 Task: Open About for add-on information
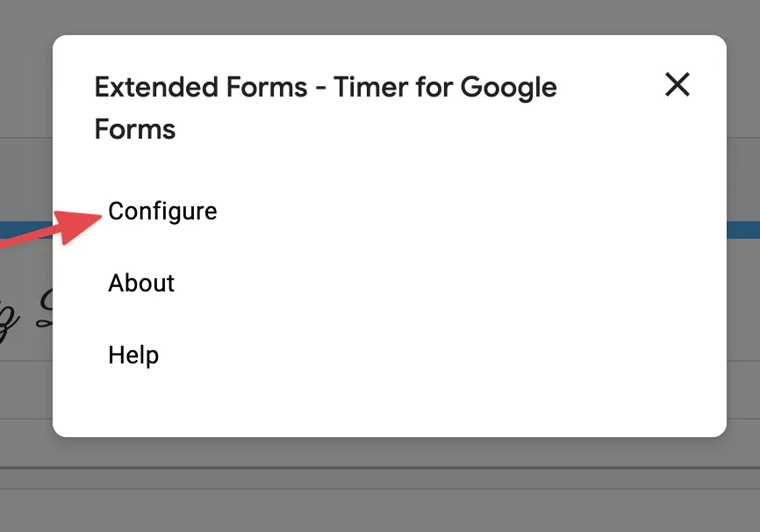[140, 283]
